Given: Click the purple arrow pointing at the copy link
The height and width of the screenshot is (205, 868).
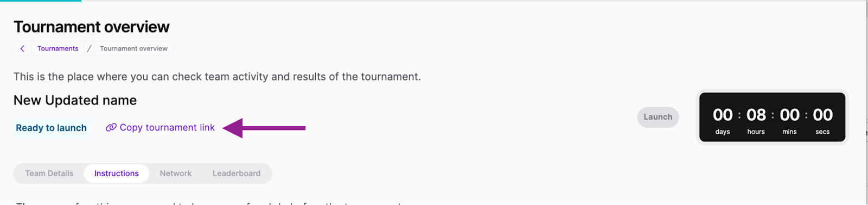Looking at the screenshot, I should [x=264, y=128].
